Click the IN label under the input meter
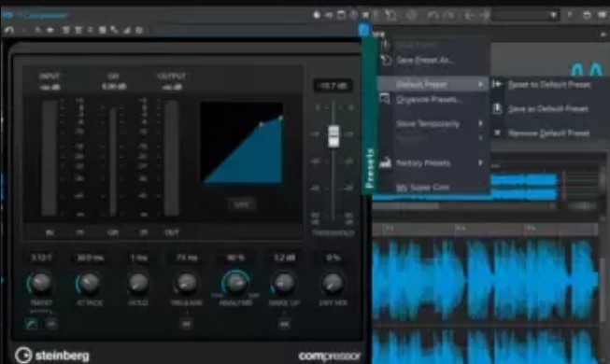 pos(50,233)
